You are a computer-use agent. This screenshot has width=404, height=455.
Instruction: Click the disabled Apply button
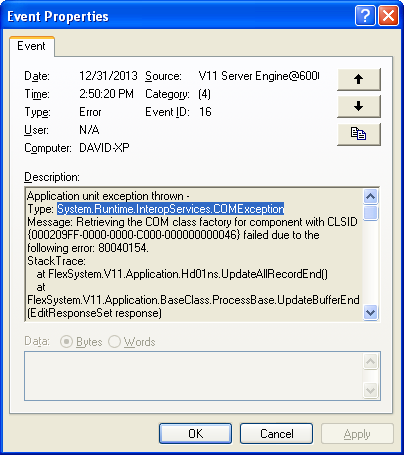(357, 434)
